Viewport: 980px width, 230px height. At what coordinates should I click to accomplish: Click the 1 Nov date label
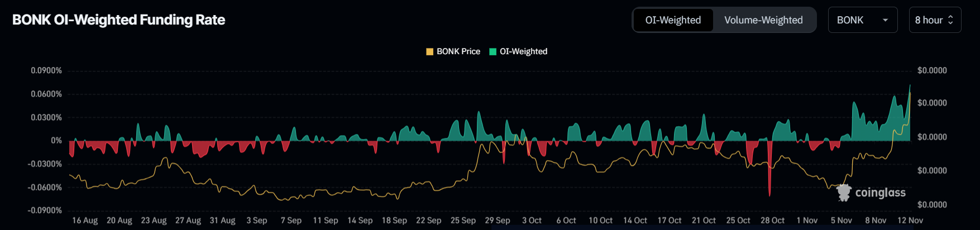[807, 221]
